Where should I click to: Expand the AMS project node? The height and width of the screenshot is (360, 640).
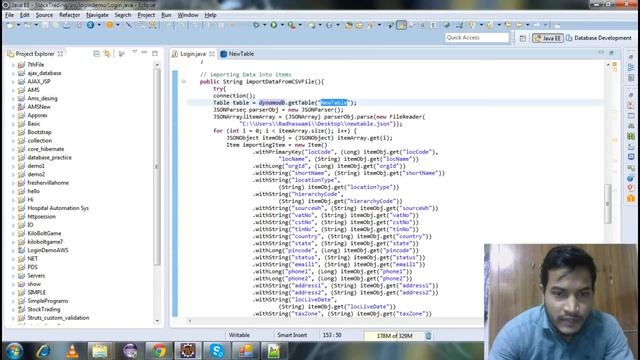[x=13, y=90]
